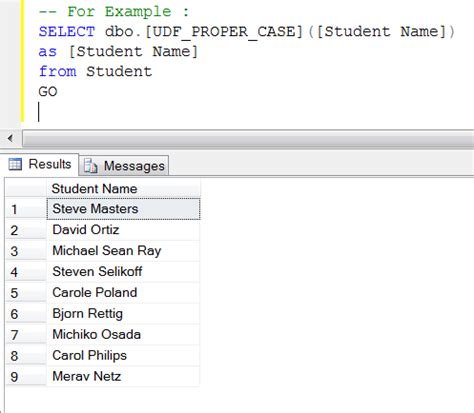Image resolution: width=474 pixels, height=413 pixels.
Task: Click the Results grid icon
Action: click(15, 164)
